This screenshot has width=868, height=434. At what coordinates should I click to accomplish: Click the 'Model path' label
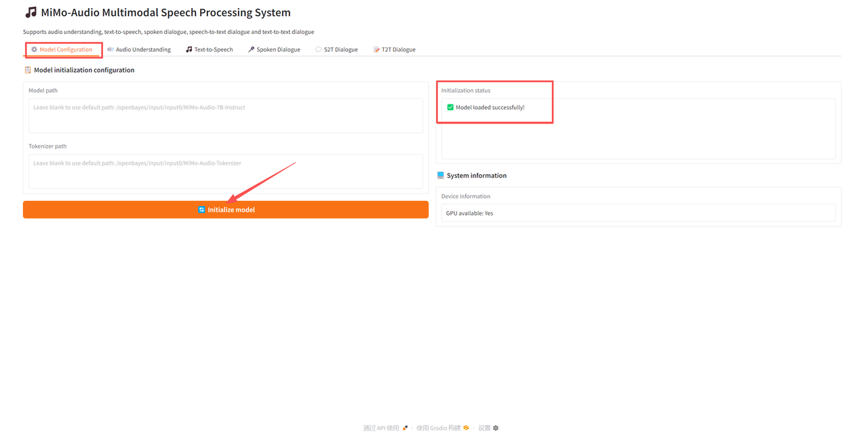(43, 90)
